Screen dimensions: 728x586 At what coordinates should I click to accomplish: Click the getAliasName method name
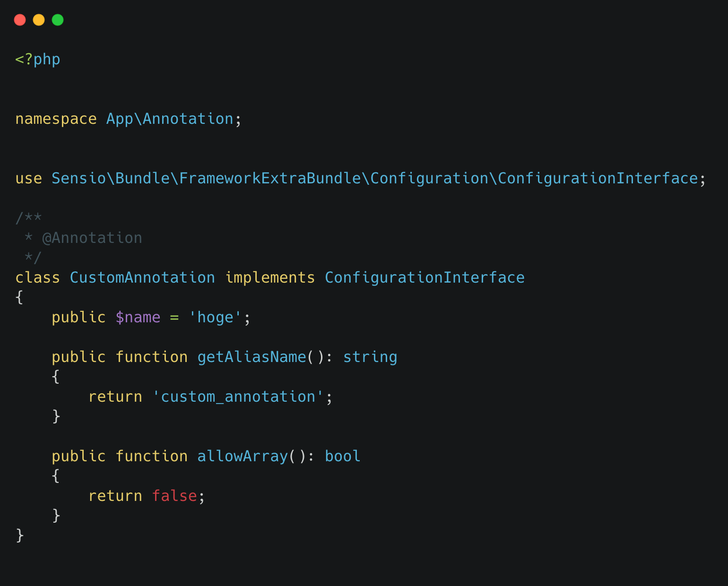tap(251, 357)
